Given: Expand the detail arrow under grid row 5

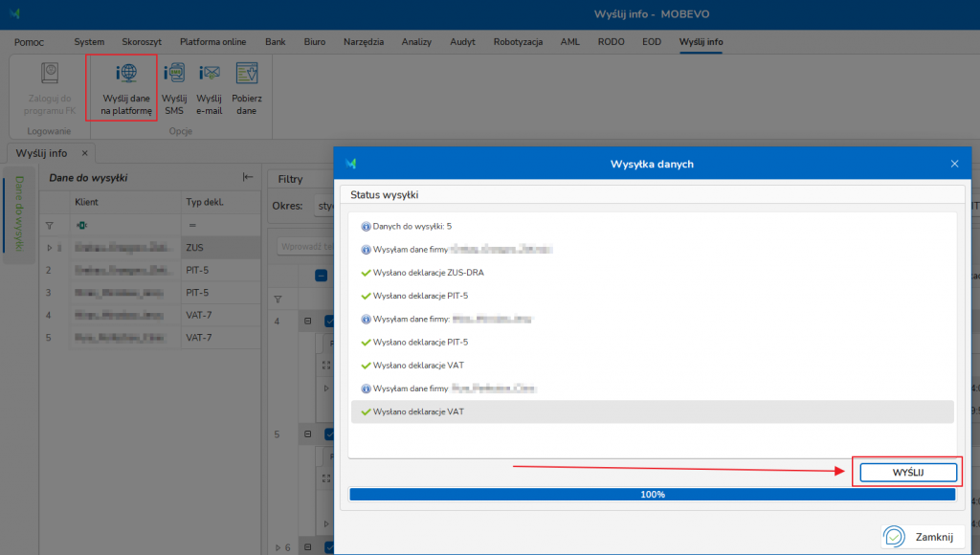Looking at the screenshot, I should pyautogui.click(x=326, y=523).
